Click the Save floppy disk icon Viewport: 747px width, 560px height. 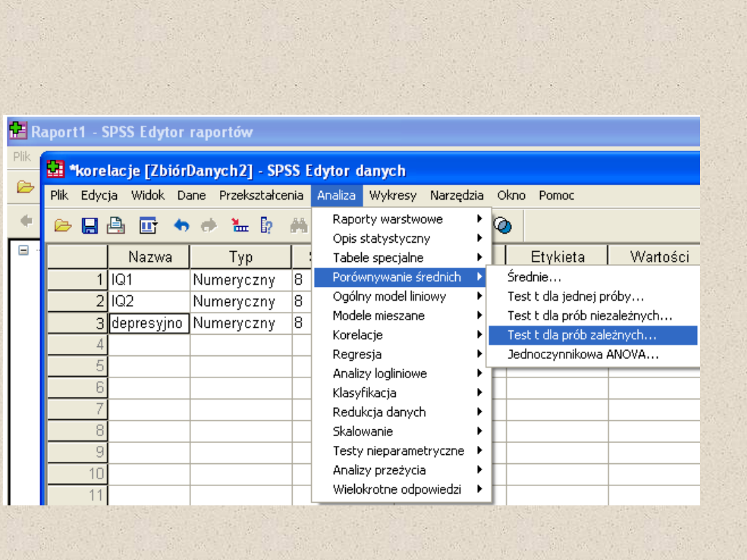89,225
